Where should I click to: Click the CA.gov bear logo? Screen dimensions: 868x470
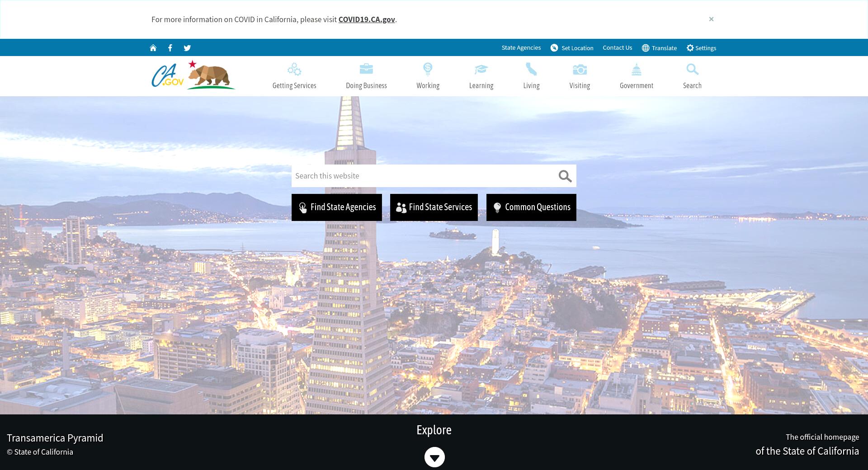(193, 75)
